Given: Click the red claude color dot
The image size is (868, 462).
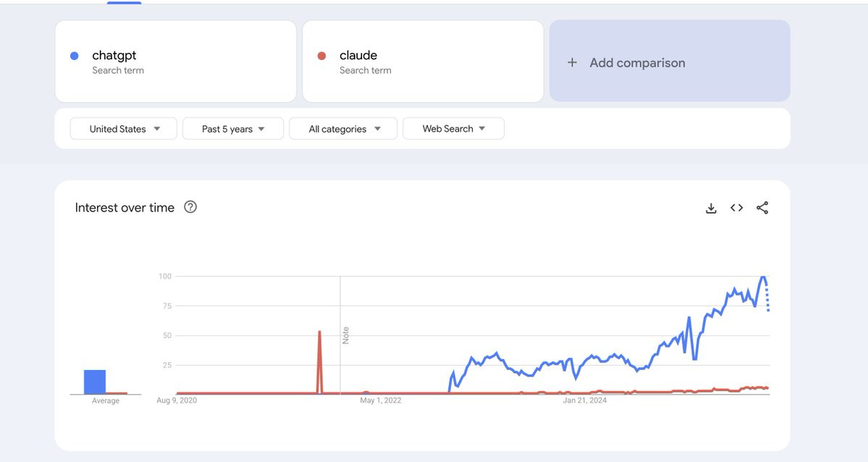Looking at the screenshot, I should [322, 56].
